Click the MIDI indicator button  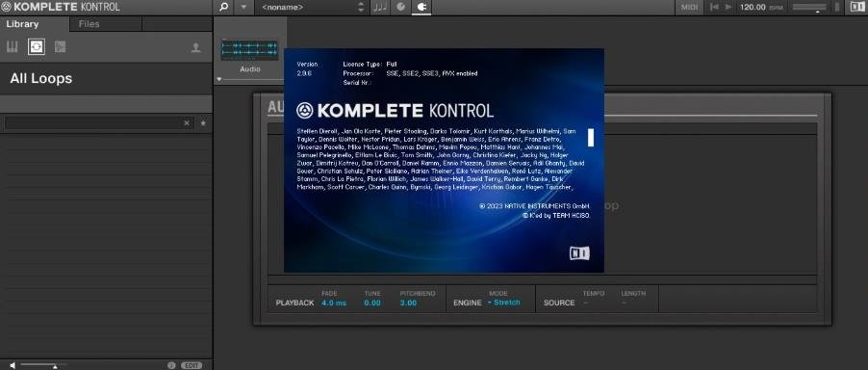pos(689,7)
